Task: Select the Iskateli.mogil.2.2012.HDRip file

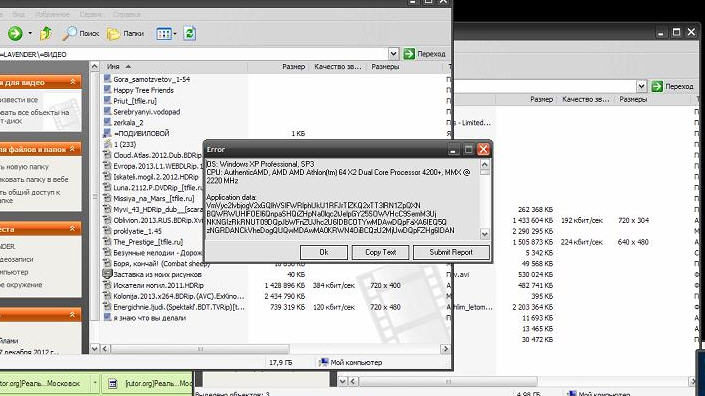Action: pos(151,177)
